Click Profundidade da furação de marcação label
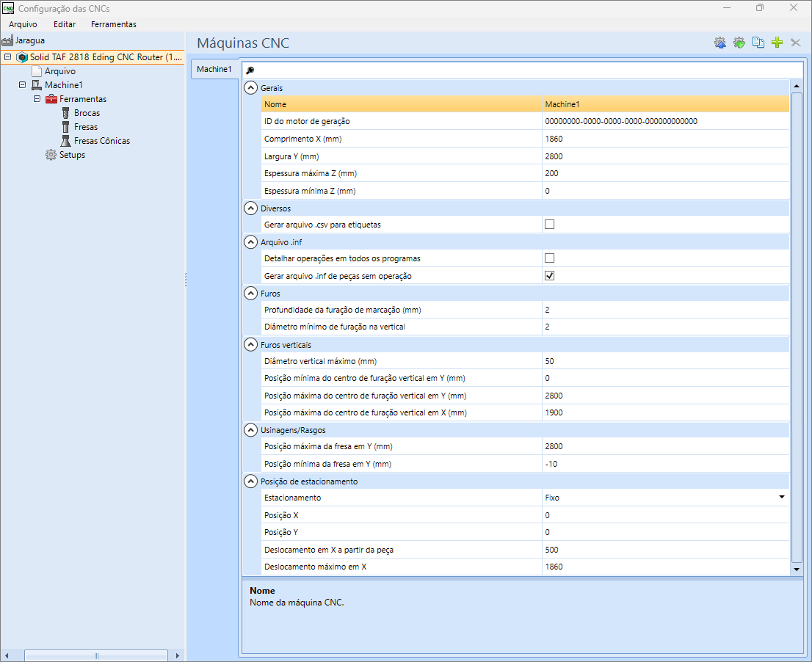Screen dimensions: 812x662 [342, 310]
